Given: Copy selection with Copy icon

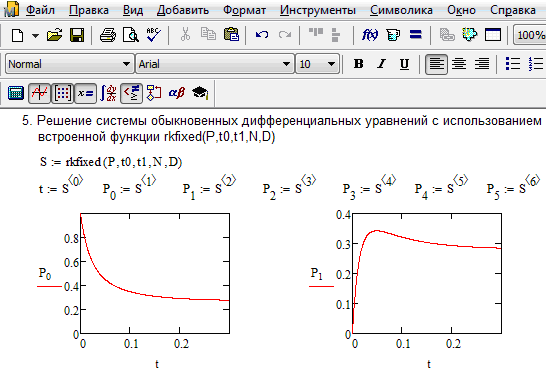Looking at the screenshot, I should 208,35.
